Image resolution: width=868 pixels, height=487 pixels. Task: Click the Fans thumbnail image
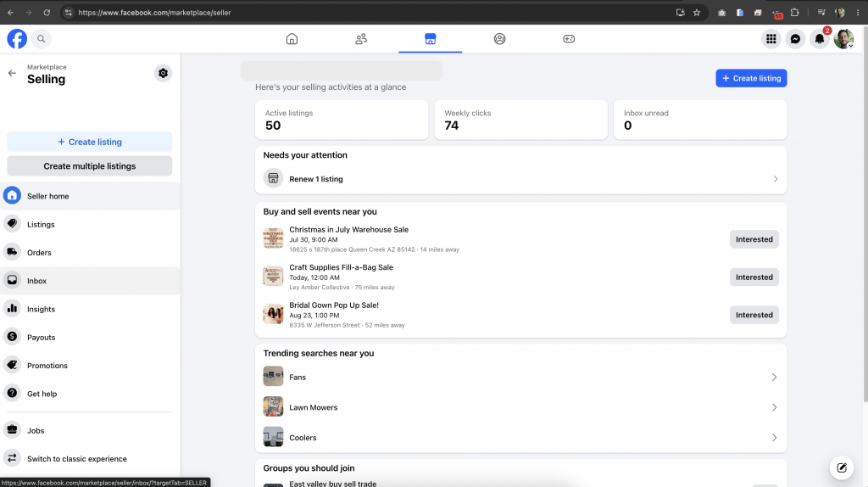[x=273, y=376]
